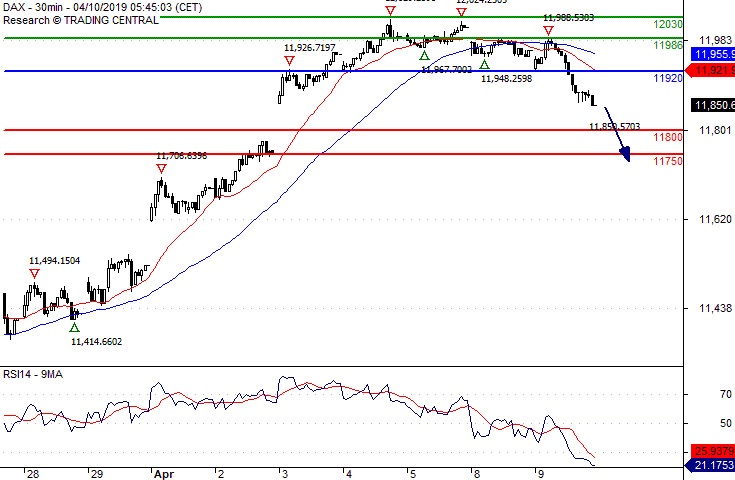Viewport: 735px width, 480px height.
Task: Click the black 11,850.6 last price tag
Action: click(712, 105)
